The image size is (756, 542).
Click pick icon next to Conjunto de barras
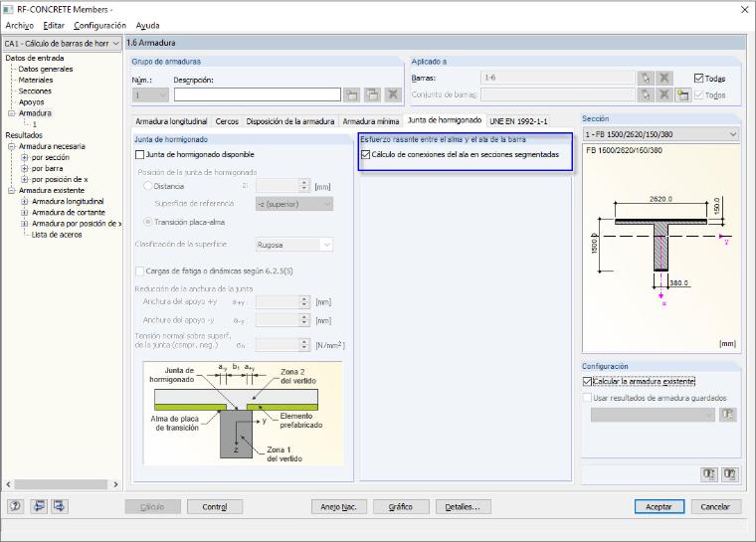tap(646, 94)
